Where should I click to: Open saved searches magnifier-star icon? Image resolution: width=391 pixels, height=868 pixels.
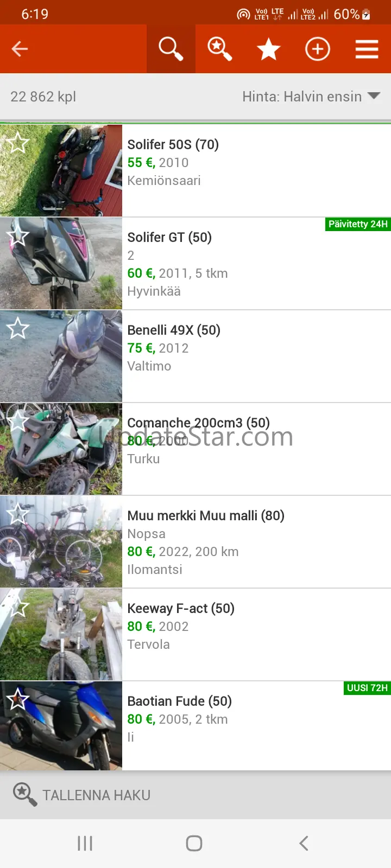tap(220, 49)
